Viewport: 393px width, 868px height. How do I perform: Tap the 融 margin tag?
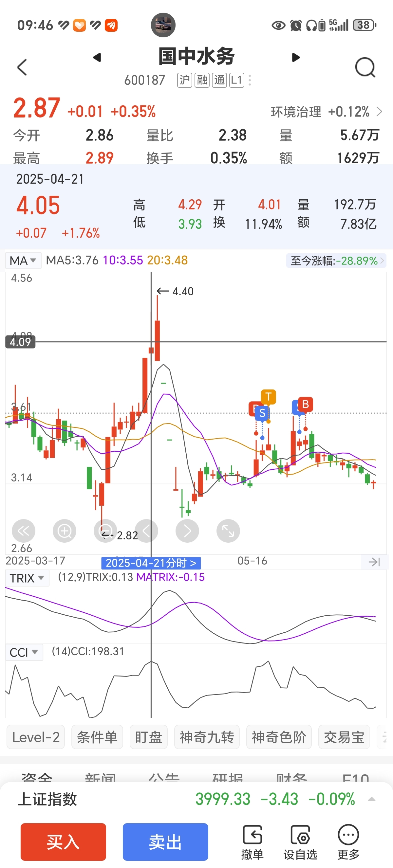point(202,80)
